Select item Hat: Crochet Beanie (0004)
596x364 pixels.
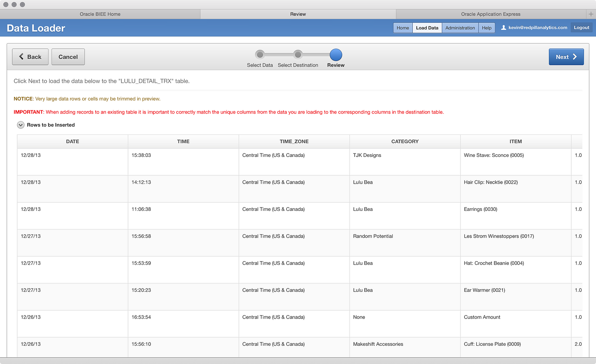[x=516, y=270]
